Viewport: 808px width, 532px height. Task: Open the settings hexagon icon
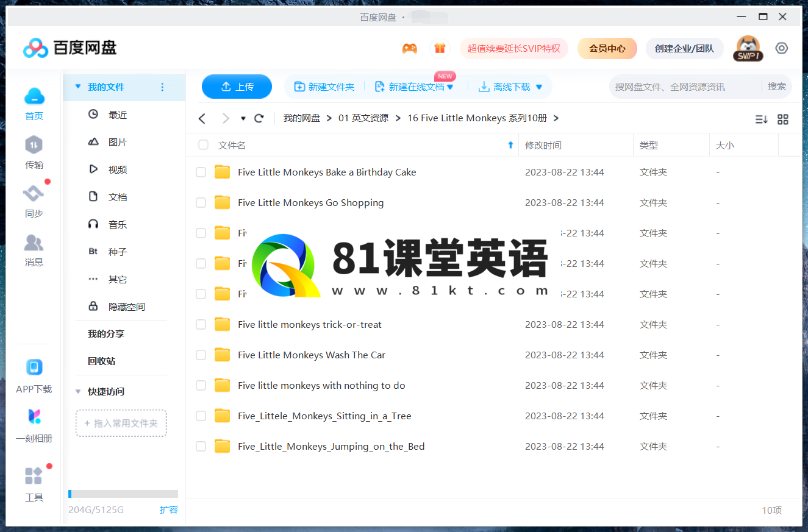[782, 48]
